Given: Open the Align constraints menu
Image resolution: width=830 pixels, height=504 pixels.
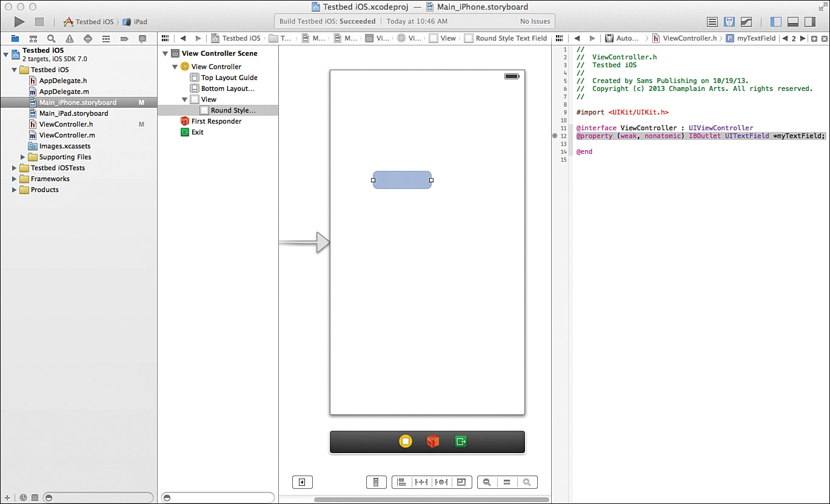Looking at the screenshot, I should [401, 482].
